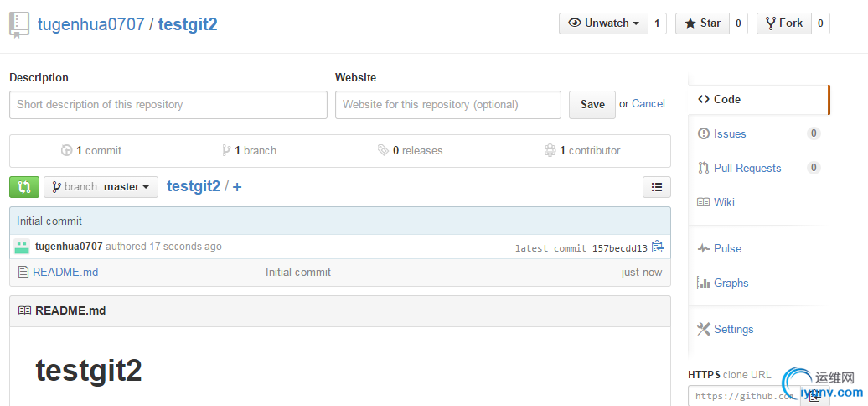Create a new file with plus icon
The image size is (868, 406).
[237, 187]
